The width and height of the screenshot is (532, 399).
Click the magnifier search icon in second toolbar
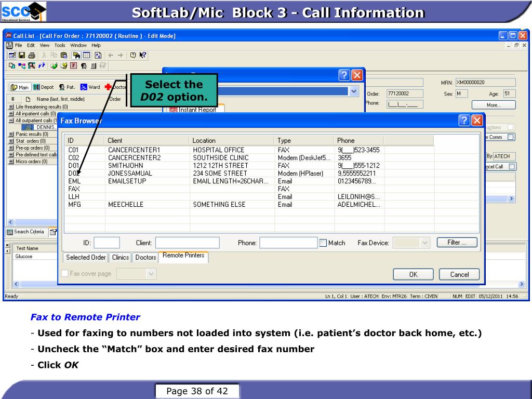tap(32, 65)
